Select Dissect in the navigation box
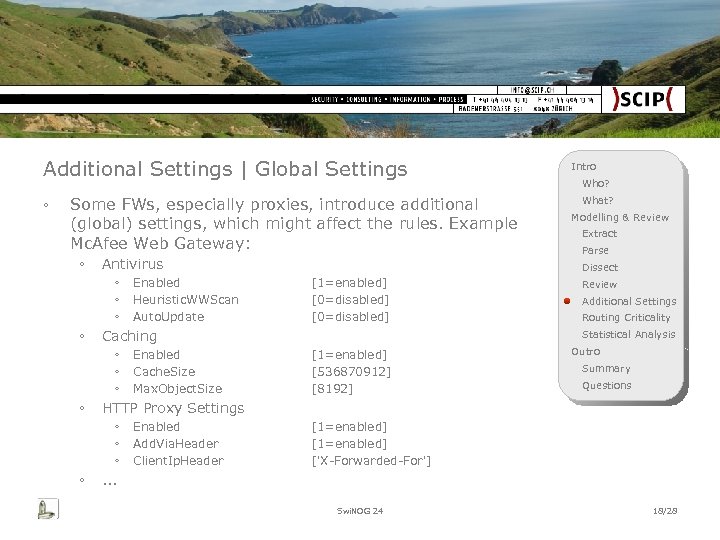Image resolution: width=720 pixels, height=540 pixels. 600,267
